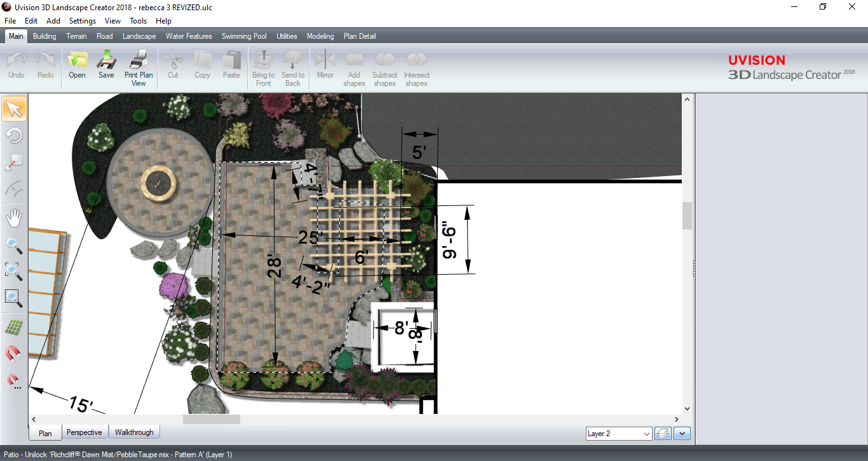Toggle the red magnet snap tool
The height and width of the screenshot is (461, 868).
[14, 354]
